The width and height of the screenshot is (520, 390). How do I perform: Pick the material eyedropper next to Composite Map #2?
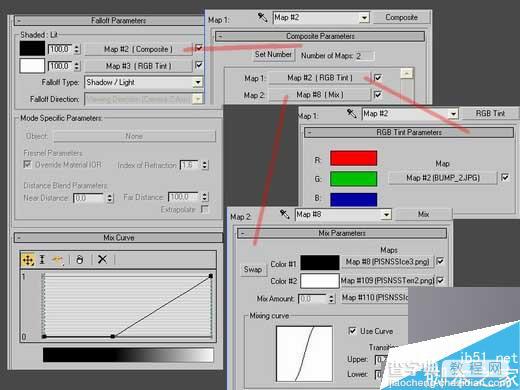click(263, 17)
